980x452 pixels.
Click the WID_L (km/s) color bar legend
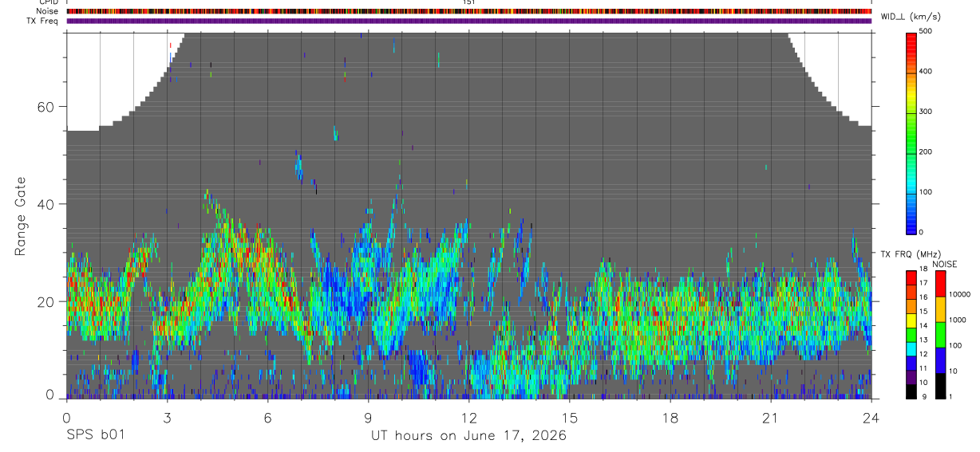click(x=911, y=132)
